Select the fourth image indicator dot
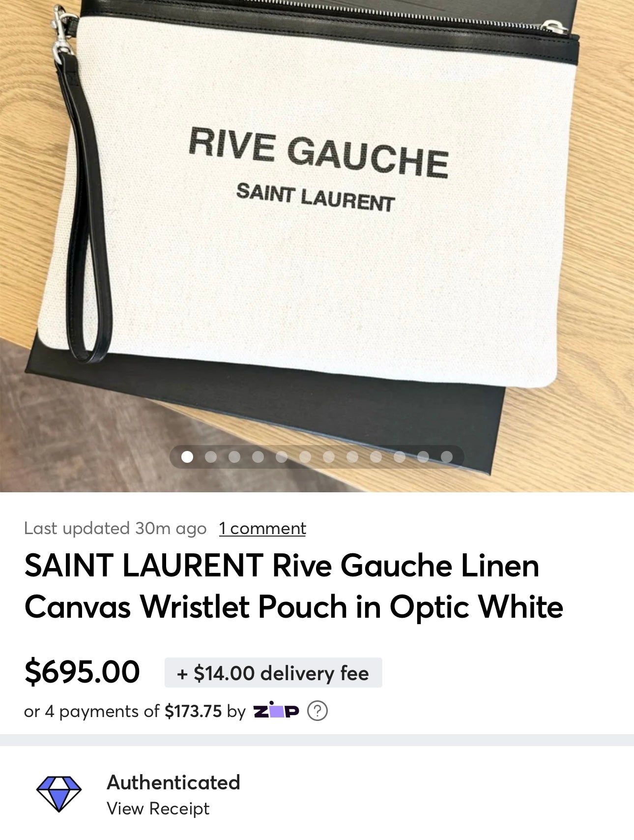634x840 pixels. tap(258, 457)
